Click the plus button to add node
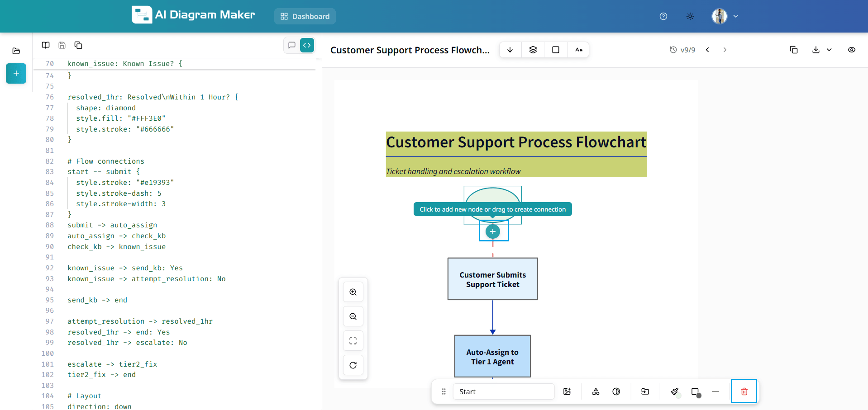The height and width of the screenshot is (410, 868). 493,231
